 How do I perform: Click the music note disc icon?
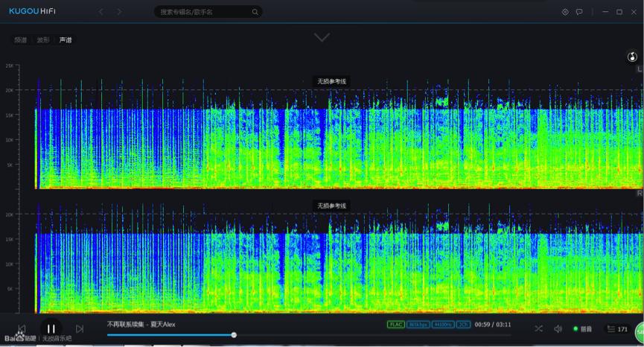pos(632,57)
